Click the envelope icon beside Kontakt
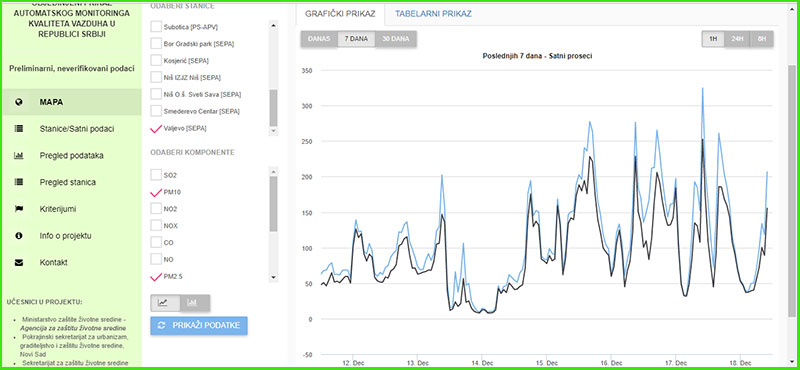 [19, 263]
